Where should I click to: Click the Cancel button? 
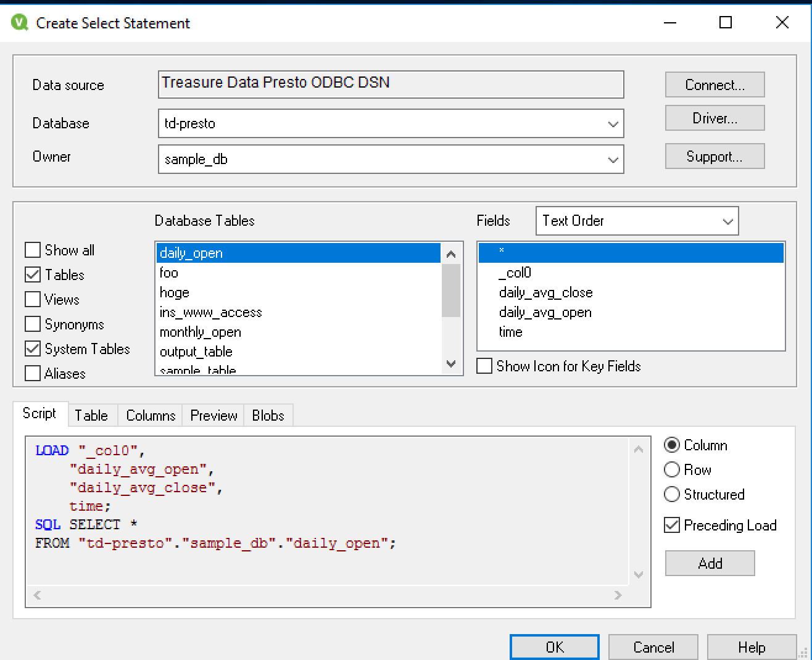coord(653,647)
